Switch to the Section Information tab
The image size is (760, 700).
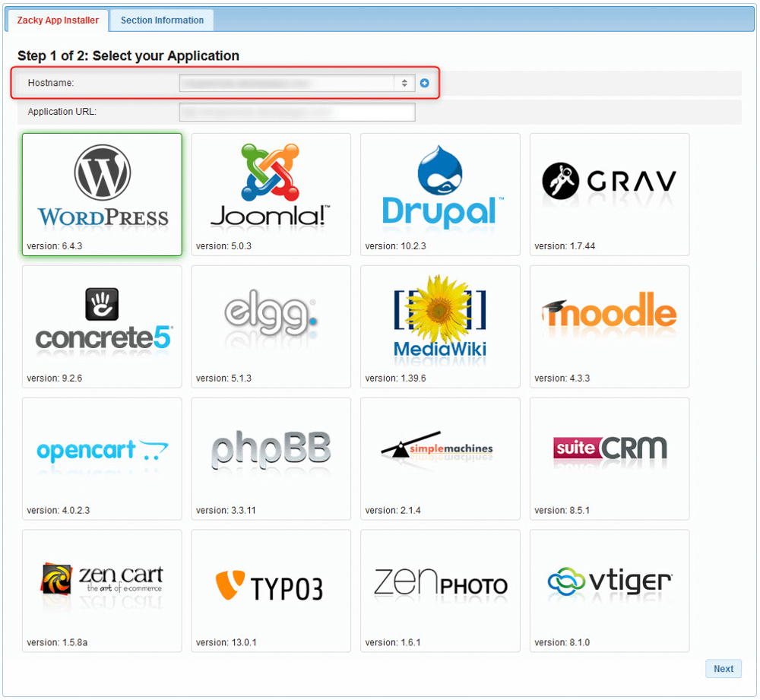[x=160, y=21]
